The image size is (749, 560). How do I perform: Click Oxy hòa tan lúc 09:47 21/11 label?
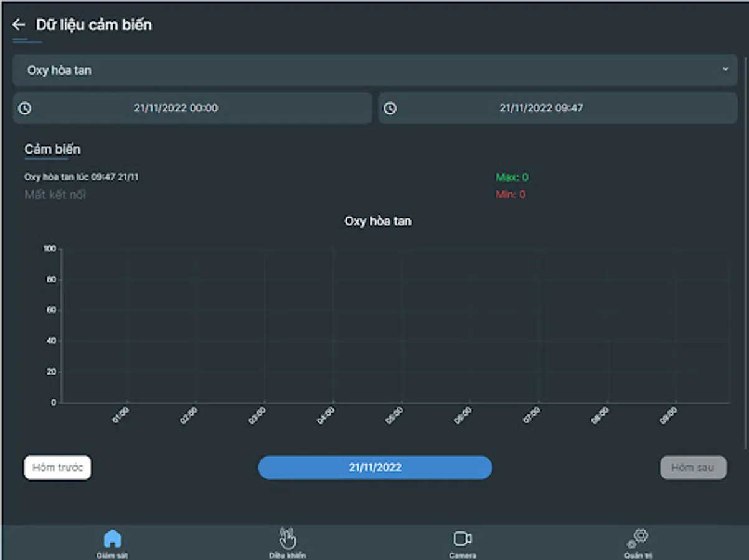(x=82, y=177)
